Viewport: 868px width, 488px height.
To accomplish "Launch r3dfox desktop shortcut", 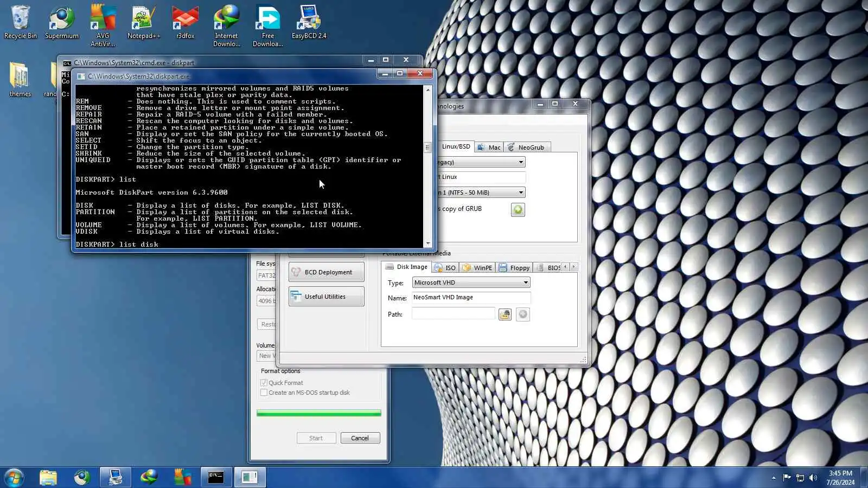I will 185,22.
